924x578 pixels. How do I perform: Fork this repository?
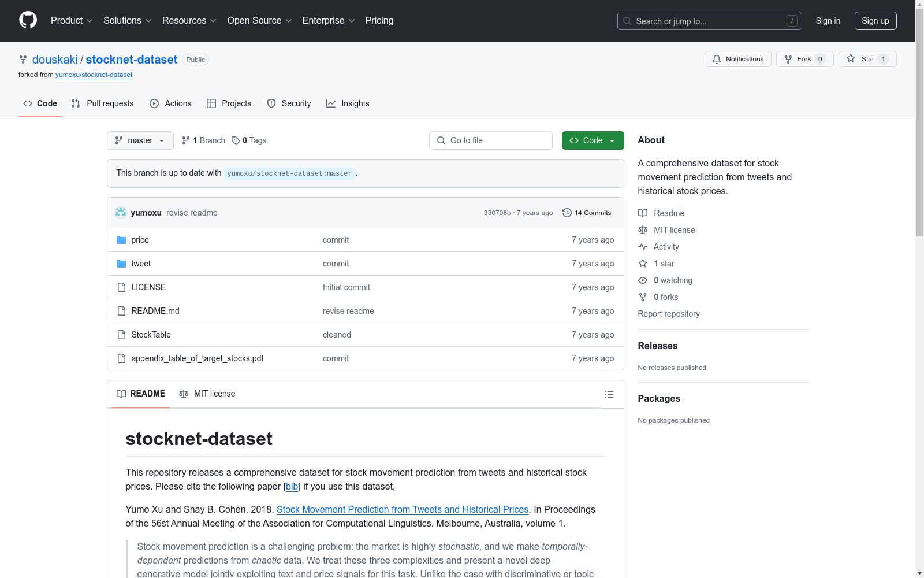804,59
